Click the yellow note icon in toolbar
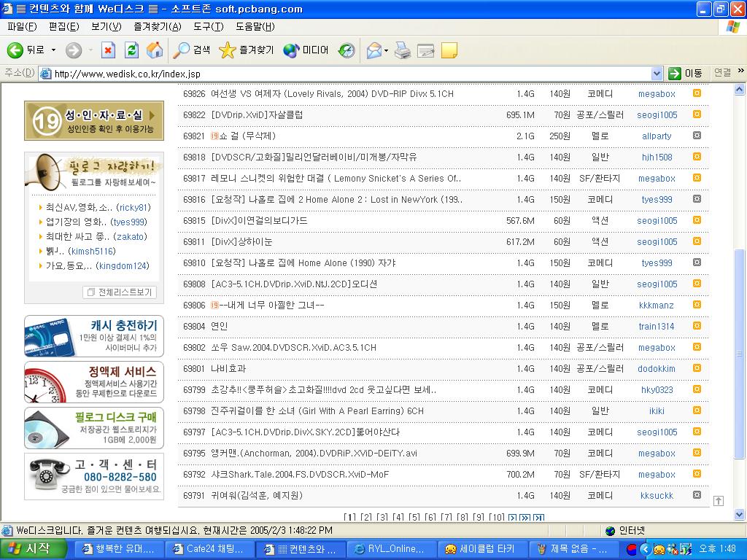 click(x=449, y=50)
